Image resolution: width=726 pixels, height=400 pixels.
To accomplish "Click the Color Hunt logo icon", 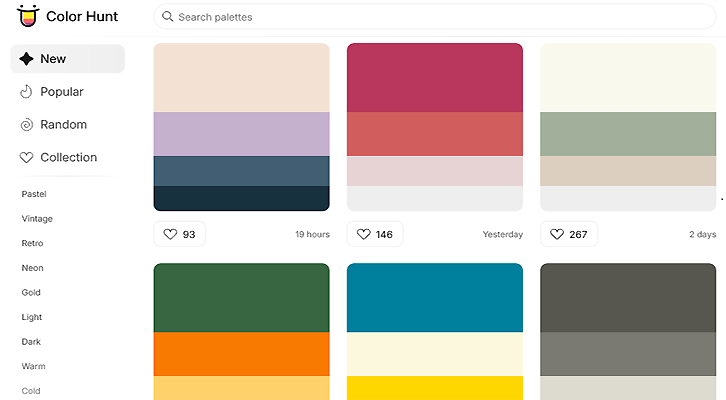I will [27, 16].
